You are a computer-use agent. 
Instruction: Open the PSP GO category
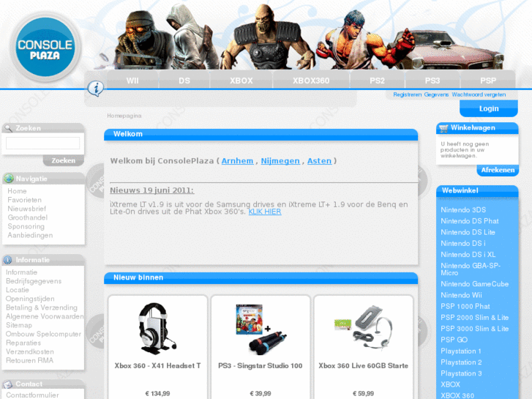pos(454,340)
